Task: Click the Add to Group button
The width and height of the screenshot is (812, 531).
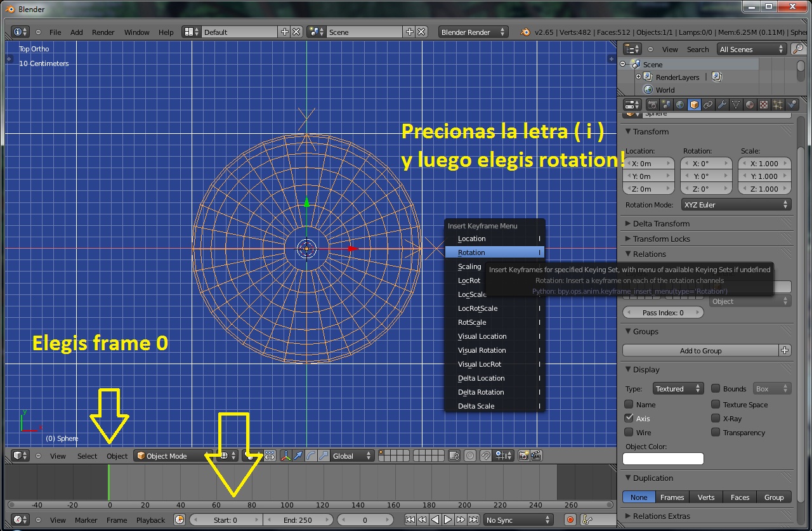Action: (x=700, y=351)
